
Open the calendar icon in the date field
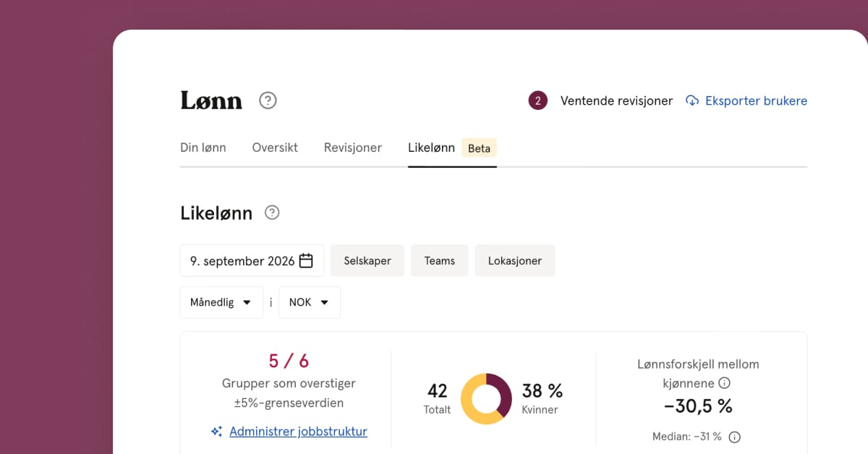point(306,260)
